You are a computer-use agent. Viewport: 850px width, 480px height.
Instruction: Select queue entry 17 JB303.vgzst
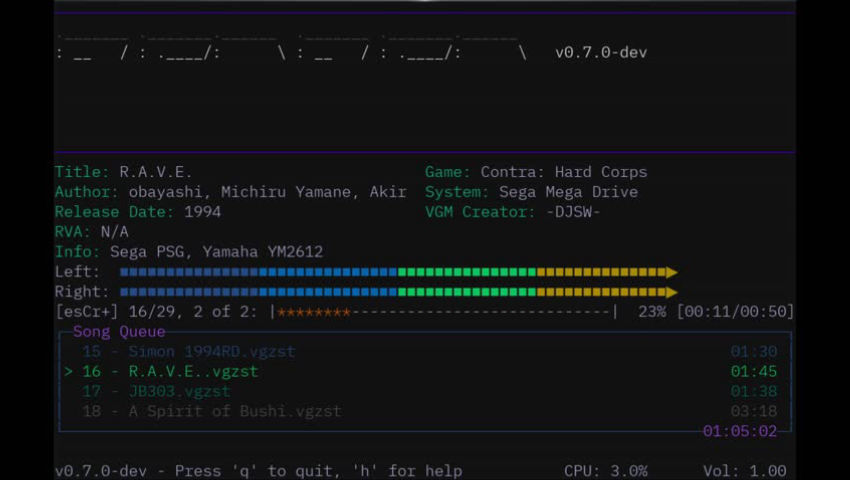pyautogui.click(x=428, y=392)
